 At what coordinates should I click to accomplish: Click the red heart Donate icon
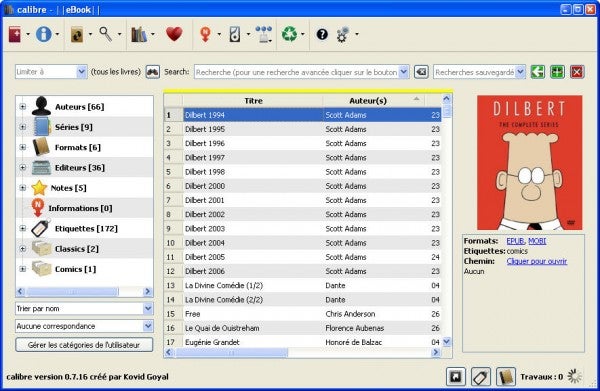[x=174, y=34]
